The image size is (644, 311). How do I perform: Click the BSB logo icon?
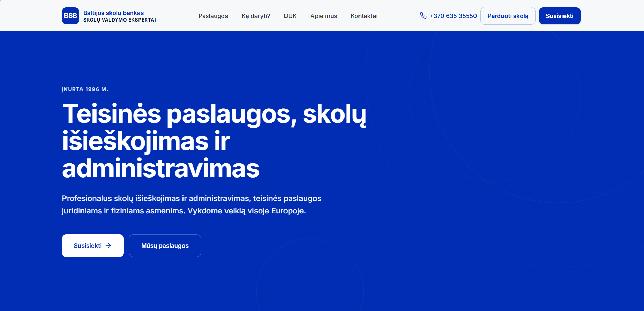[71, 16]
